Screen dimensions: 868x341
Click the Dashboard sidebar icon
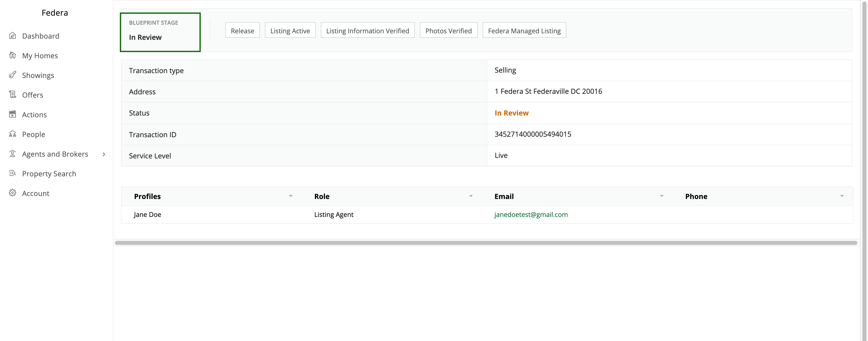point(12,36)
